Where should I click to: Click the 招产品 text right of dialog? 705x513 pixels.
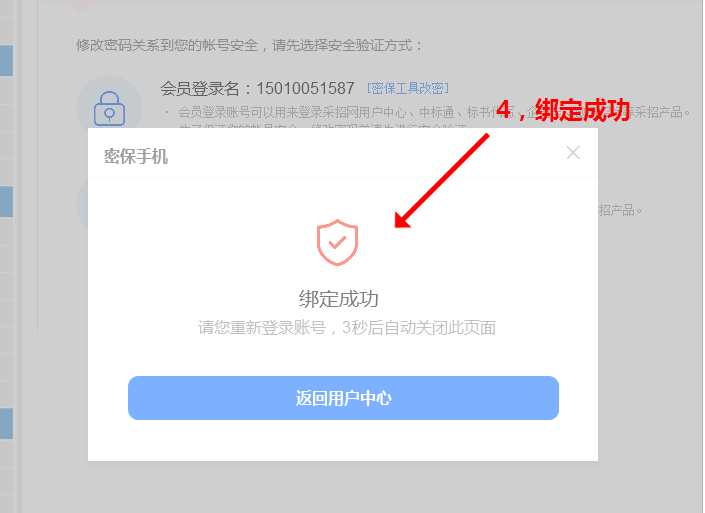pyautogui.click(x=620, y=210)
